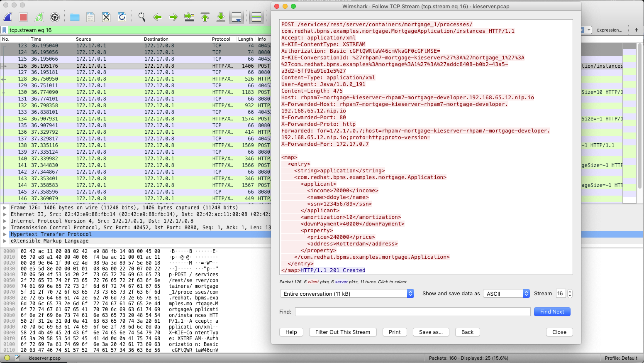The image size is (644, 363).
Task: Click the start capture shark fin icon
Action: pyautogui.click(x=8, y=17)
